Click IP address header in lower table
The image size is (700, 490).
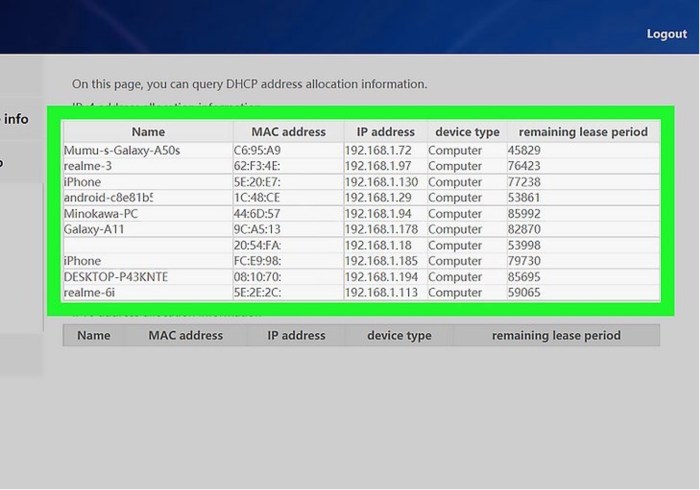pos(296,336)
